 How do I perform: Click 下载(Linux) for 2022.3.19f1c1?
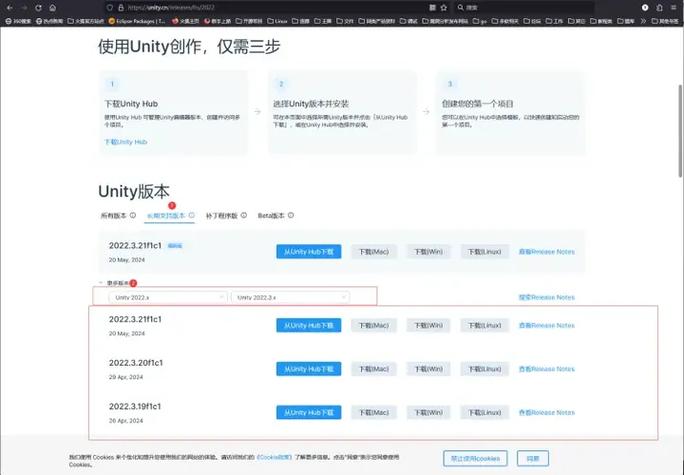485,413
